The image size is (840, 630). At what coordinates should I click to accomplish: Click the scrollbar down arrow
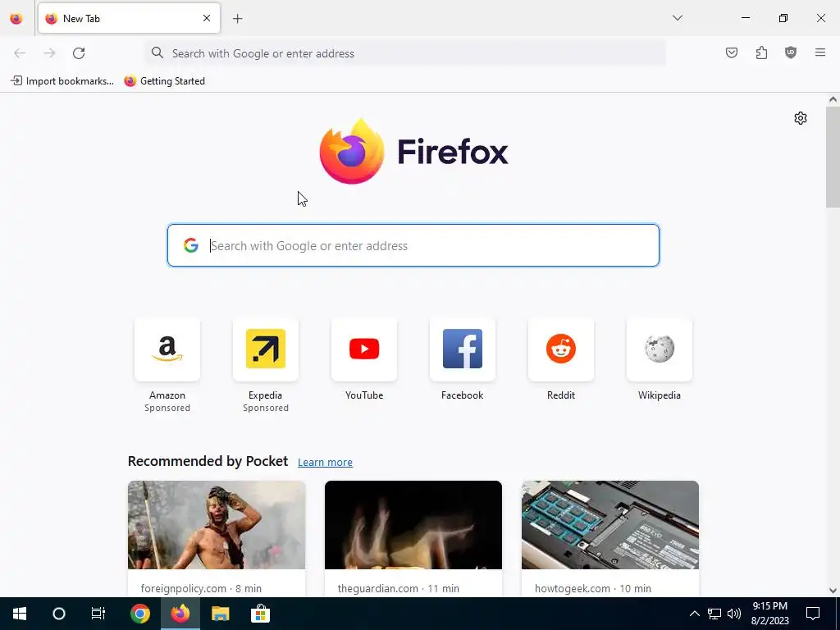833,591
